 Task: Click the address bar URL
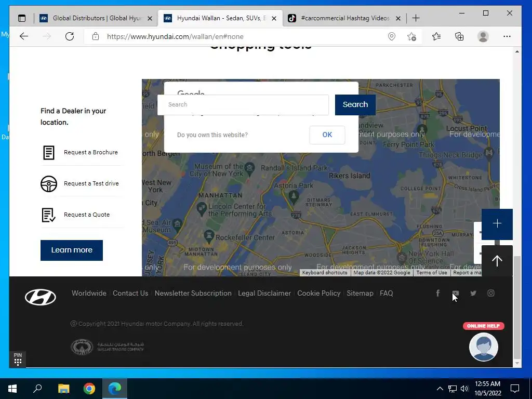pos(175,36)
